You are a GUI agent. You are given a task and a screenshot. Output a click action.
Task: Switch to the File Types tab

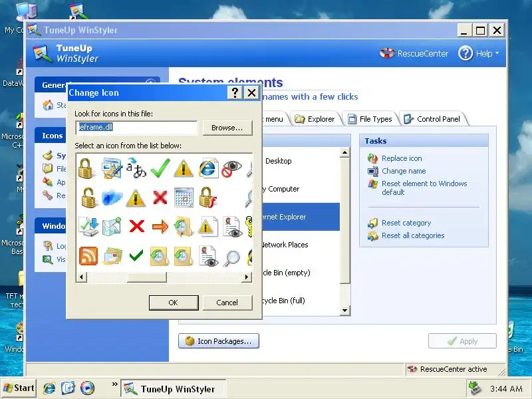point(370,119)
